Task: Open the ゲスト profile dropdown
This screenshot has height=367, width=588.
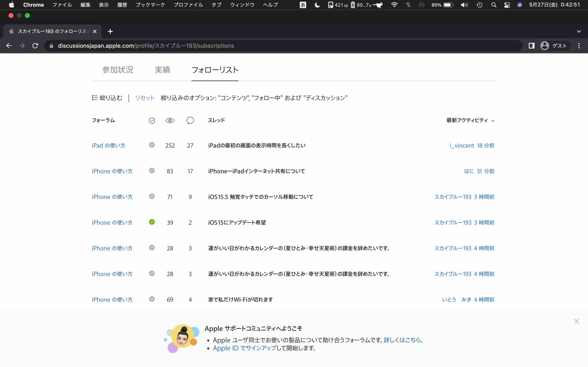Action: pos(555,46)
